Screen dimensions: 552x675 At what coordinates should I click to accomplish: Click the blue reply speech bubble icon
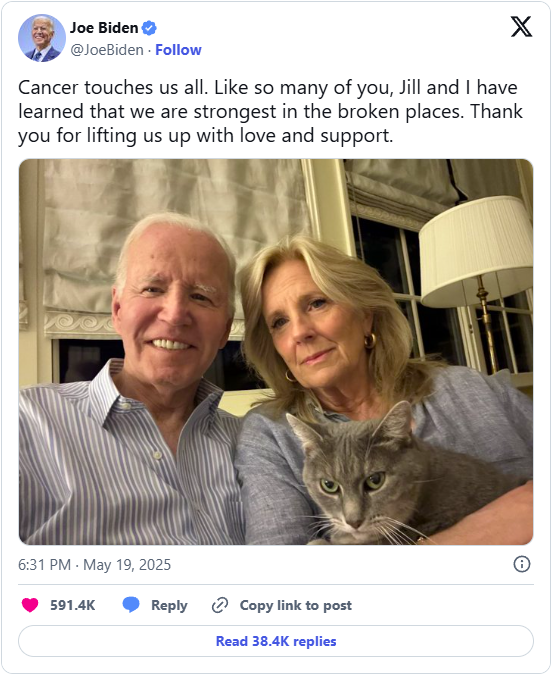tap(131, 605)
